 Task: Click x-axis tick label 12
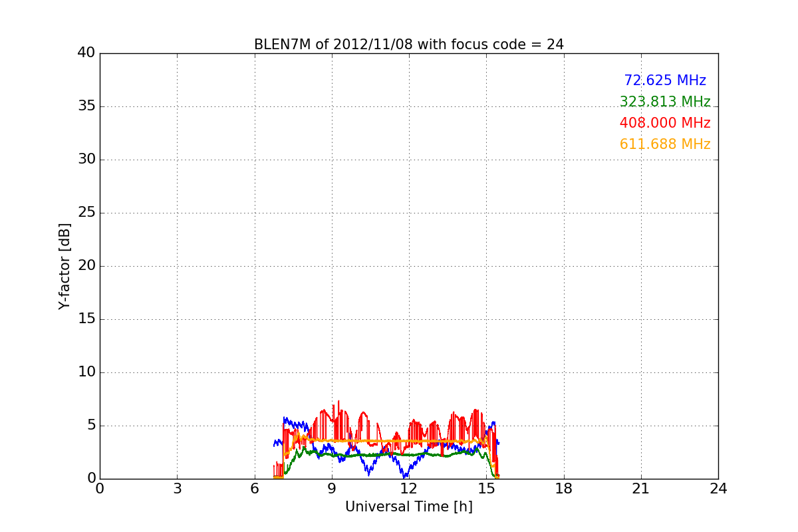(x=409, y=489)
